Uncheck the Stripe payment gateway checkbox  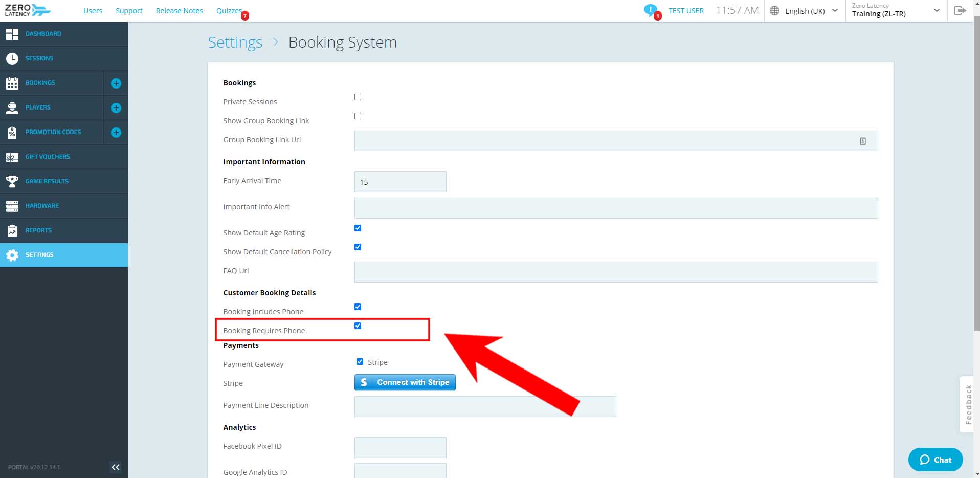[x=360, y=362]
